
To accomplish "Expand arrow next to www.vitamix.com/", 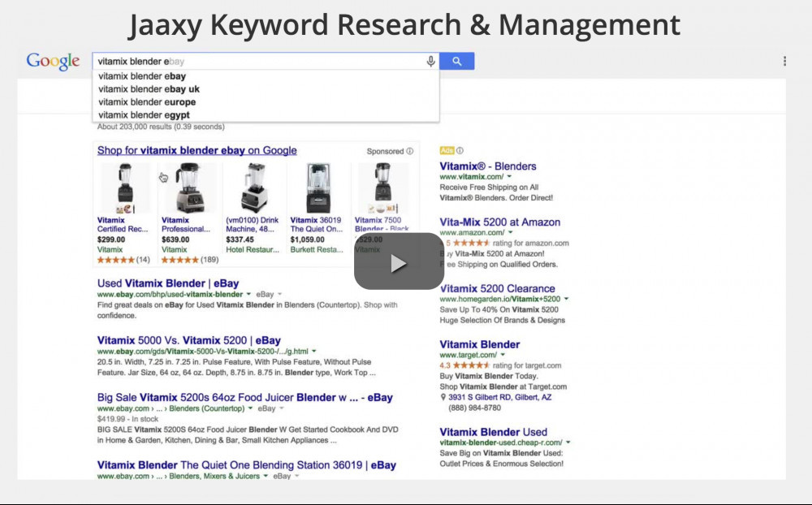I will [509, 177].
